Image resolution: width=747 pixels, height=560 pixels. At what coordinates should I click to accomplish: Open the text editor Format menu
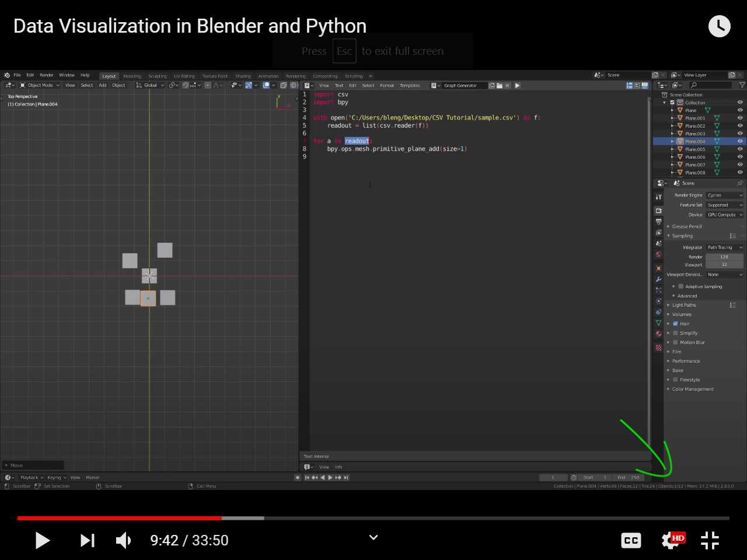click(387, 85)
